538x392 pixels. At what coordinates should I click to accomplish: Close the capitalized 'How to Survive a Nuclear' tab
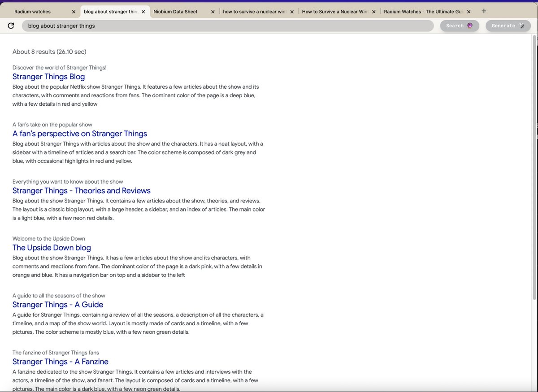click(x=373, y=12)
